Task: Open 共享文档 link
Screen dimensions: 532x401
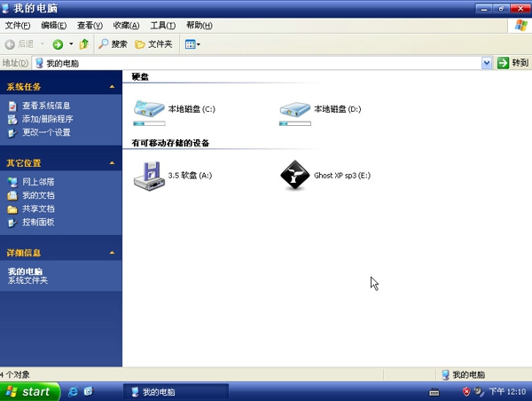Action: (x=38, y=208)
